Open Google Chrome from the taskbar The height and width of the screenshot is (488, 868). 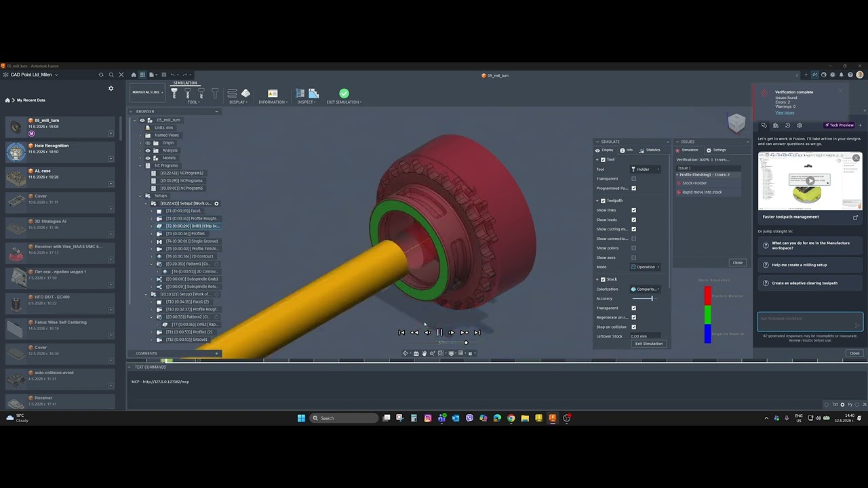pos(511,418)
